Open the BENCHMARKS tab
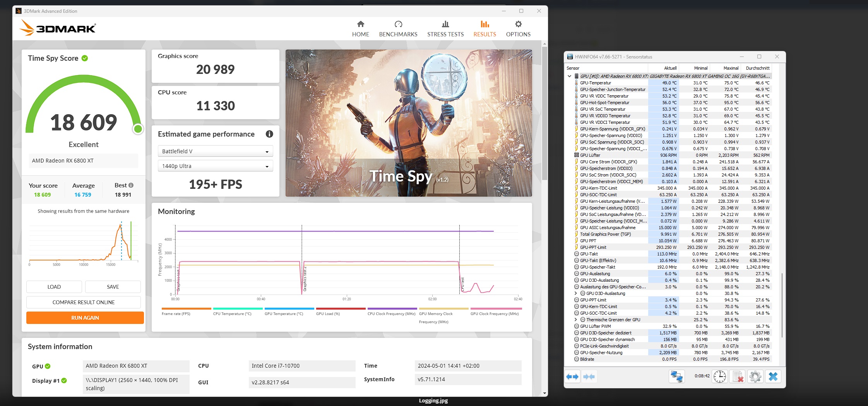Viewport: 868px width, 406px height. (398, 29)
